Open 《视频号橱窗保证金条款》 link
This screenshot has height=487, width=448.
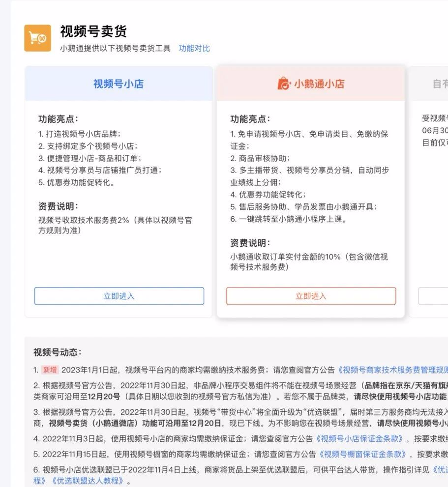tap(363, 454)
